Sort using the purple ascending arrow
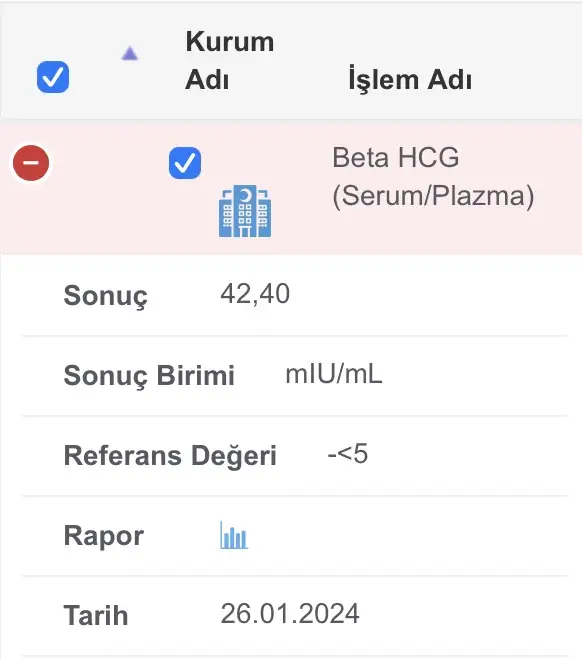The height and width of the screenshot is (659, 582). point(130,53)
